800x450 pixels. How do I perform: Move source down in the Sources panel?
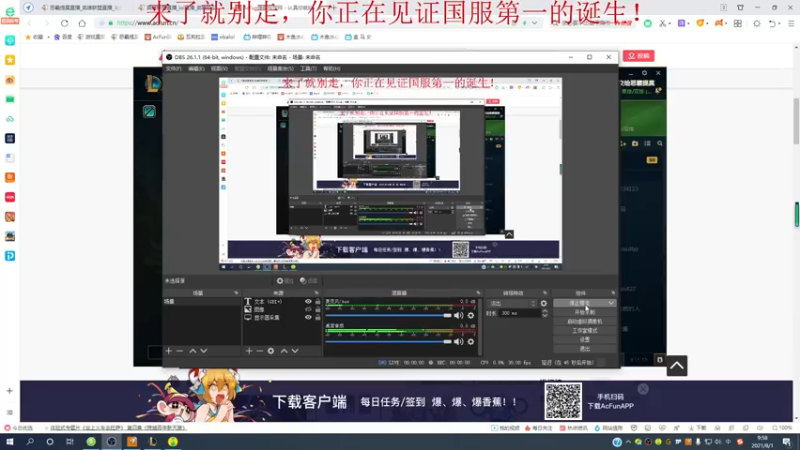click(295, 351)
